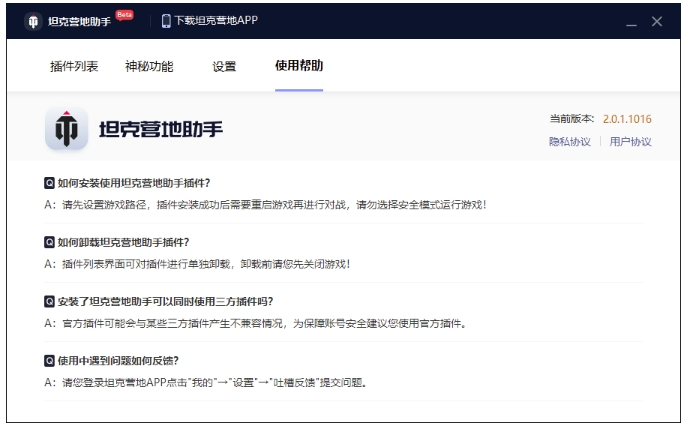
Task: Go to the 设置 tab
Action: [224, 66]
